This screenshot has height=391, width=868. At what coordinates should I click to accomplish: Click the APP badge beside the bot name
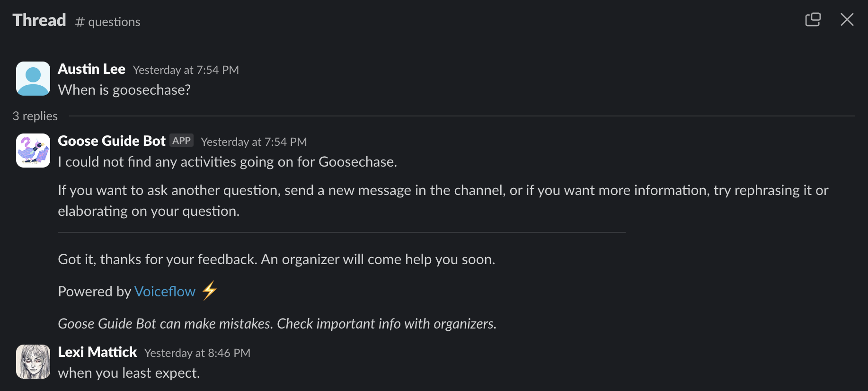[181, 141]
